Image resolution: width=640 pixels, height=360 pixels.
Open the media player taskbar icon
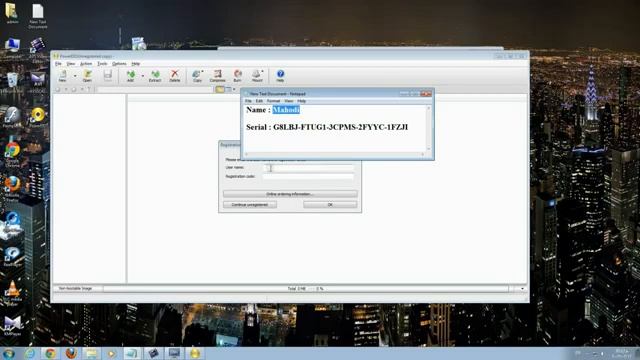point(112,353)
